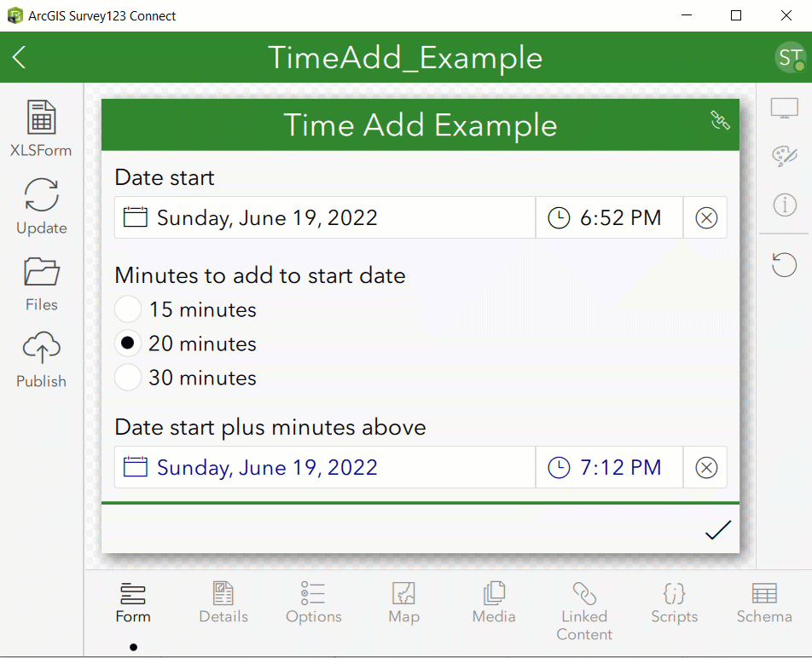Click the info icon on the right panel
The height and width of the screenshot is (658, 812).
pos(784,205)
